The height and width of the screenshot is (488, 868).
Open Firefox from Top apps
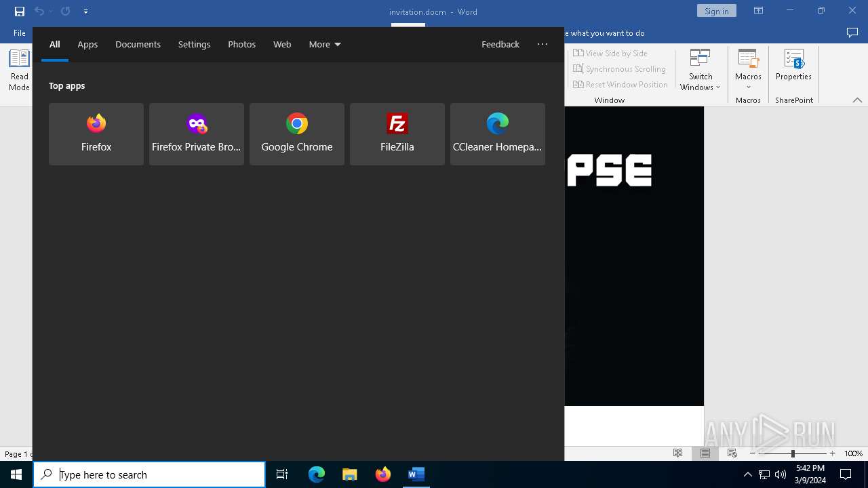tap(96, 134)
